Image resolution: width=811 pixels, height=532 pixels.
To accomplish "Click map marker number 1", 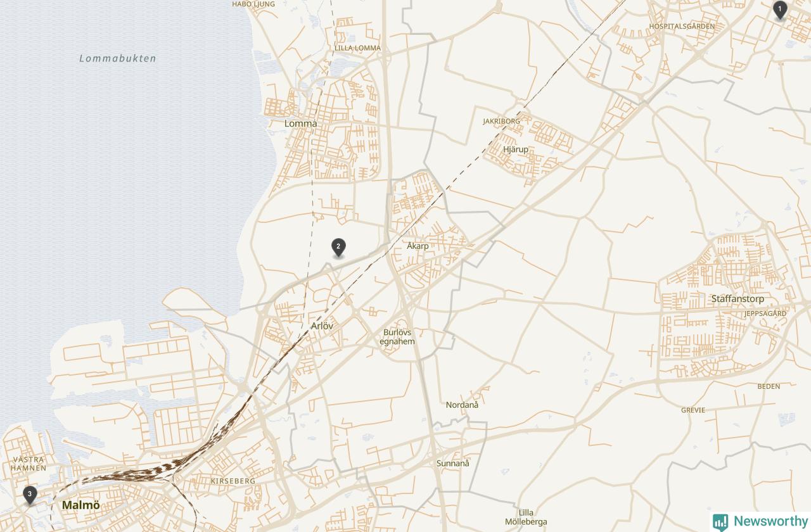I will click(780, 10).
